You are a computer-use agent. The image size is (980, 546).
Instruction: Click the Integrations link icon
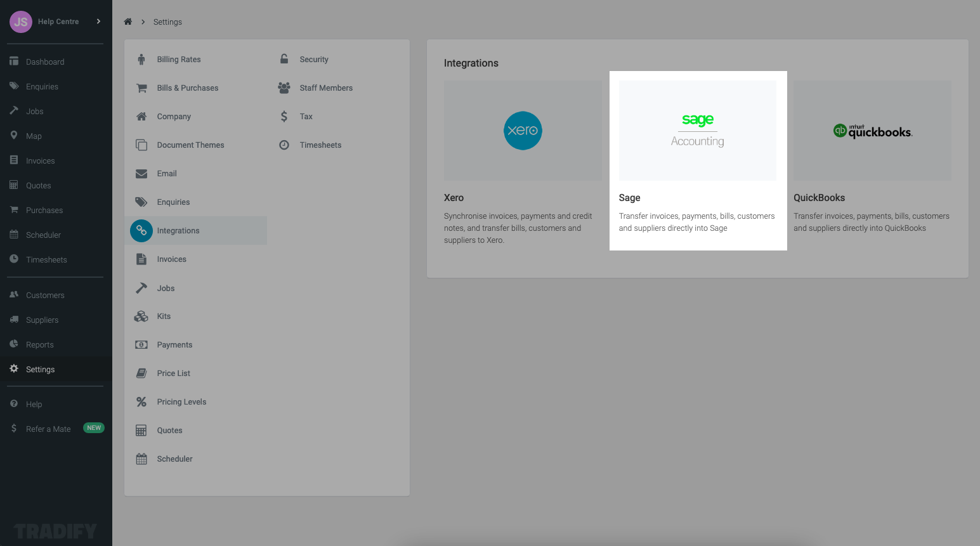[141, 231]
